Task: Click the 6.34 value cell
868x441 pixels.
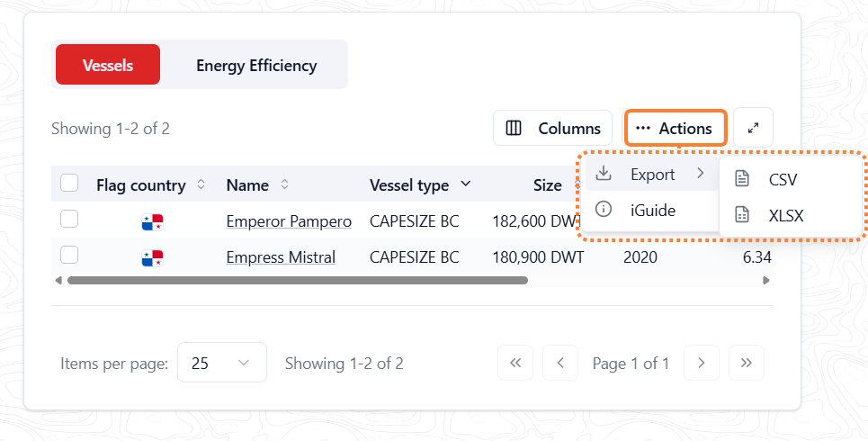Action: pyautogui.click(x=757, y=257)
